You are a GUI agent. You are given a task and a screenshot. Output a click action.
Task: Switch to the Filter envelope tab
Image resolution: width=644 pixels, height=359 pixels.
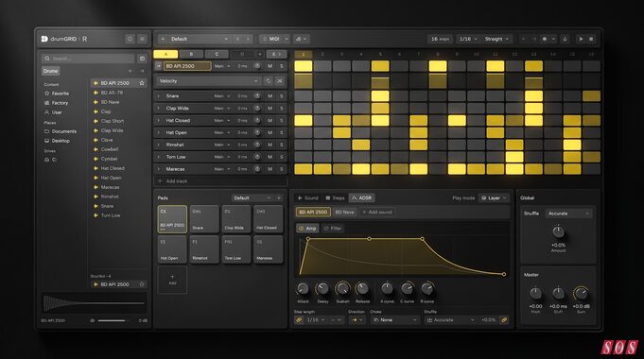[x=333, y=229]
